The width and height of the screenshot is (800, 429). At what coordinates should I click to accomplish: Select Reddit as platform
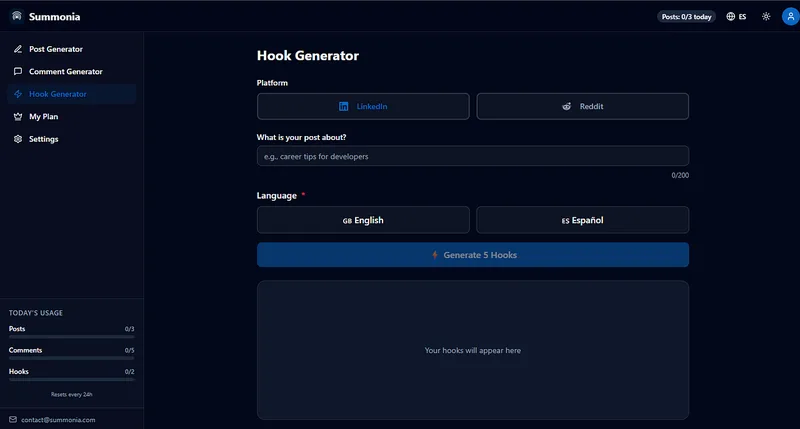[583, 106]
